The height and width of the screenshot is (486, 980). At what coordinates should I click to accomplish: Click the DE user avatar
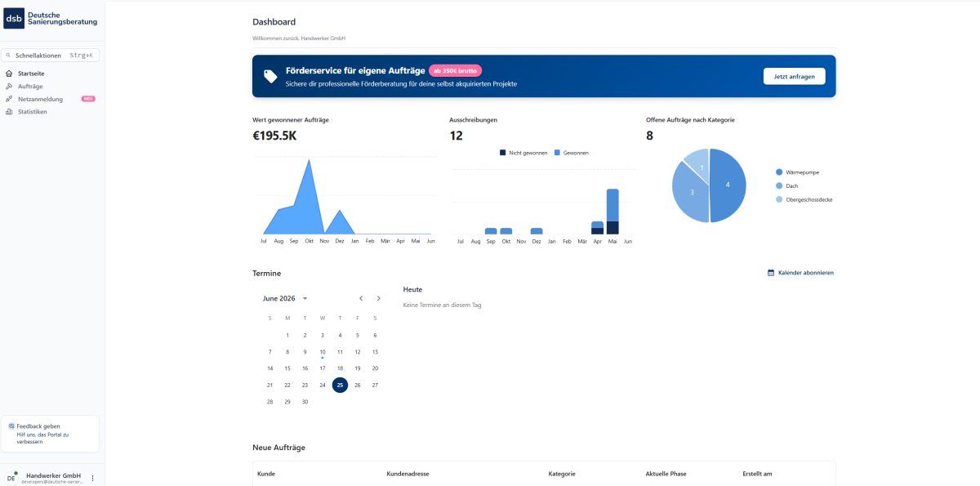[x=11, y=478]
